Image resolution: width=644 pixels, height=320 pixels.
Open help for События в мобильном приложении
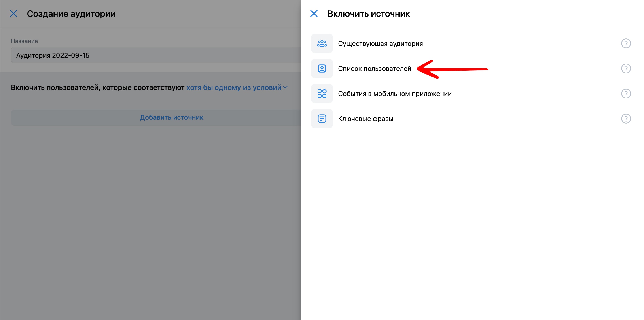pos(626,94)
